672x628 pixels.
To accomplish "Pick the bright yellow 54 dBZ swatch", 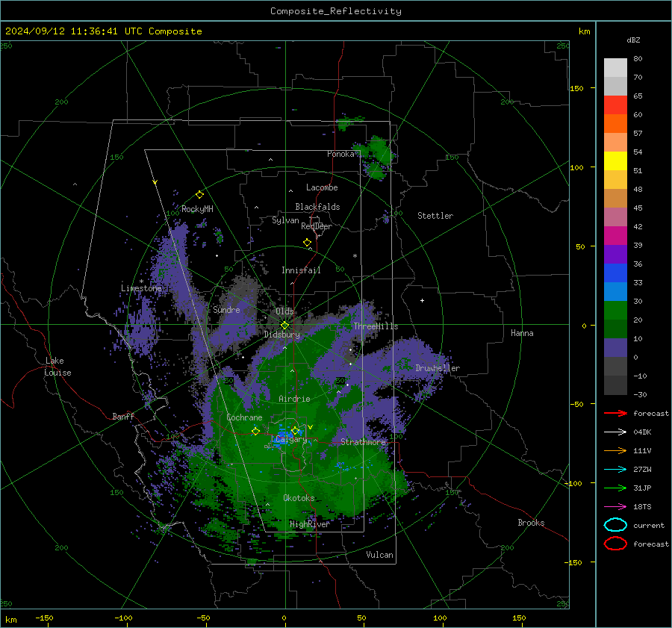I will [x=615, y=161].
